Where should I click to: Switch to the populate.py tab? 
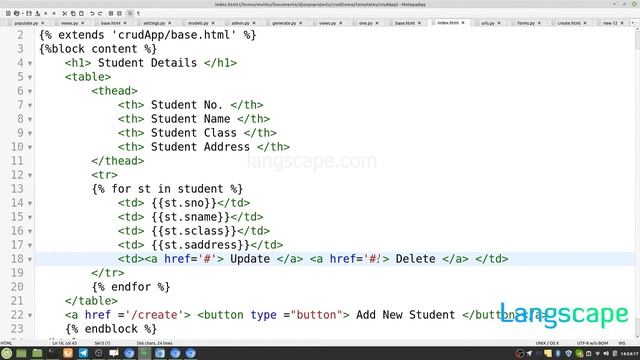point(26,23)
